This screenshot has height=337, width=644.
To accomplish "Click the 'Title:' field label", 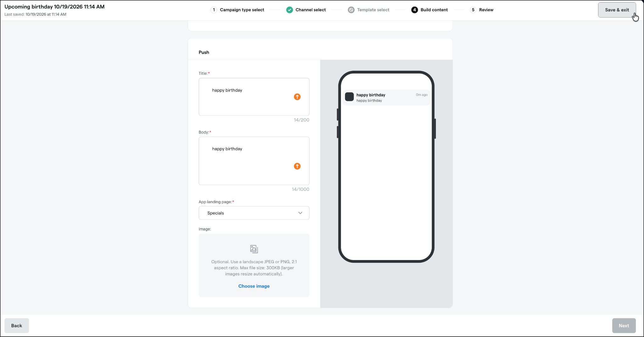I will pos(204,73).
